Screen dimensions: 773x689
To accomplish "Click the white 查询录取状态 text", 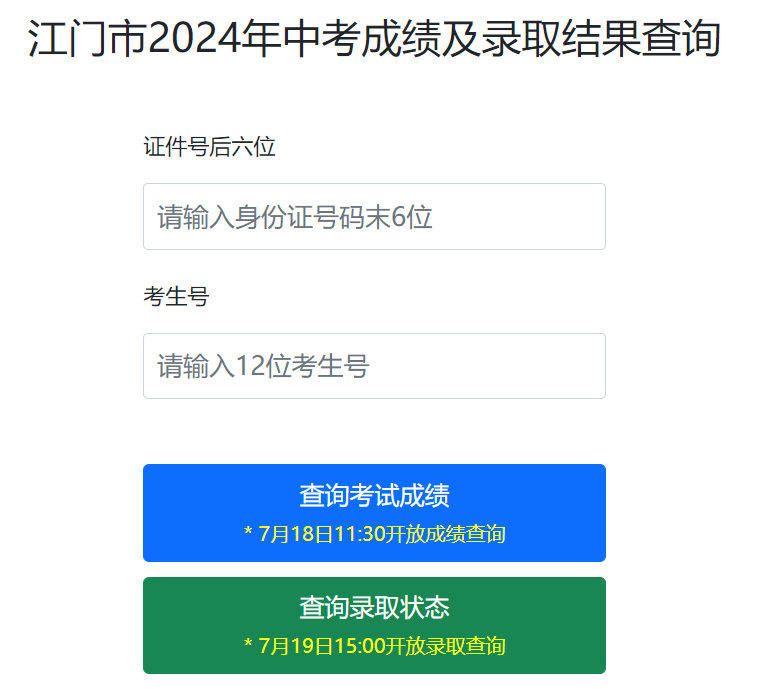I will (x=374, y=607).
